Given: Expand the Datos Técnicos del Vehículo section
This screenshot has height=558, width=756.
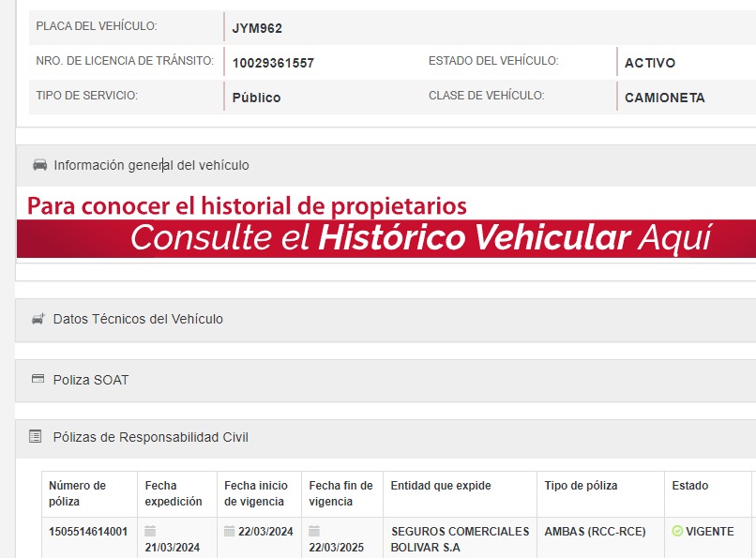Looking at the screenshot, I should point(138,319).
